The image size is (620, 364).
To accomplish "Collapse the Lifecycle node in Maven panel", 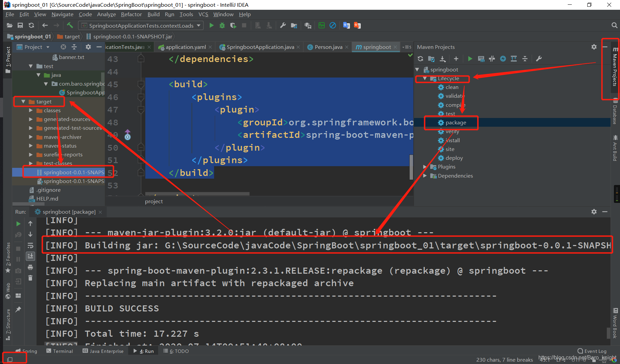I will coord(425,78).
